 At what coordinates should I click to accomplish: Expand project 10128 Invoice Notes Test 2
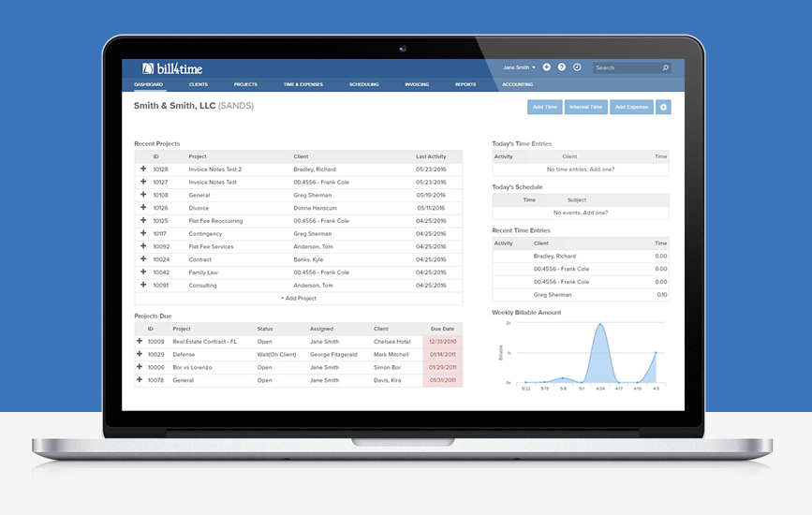[x=143, y=169]
